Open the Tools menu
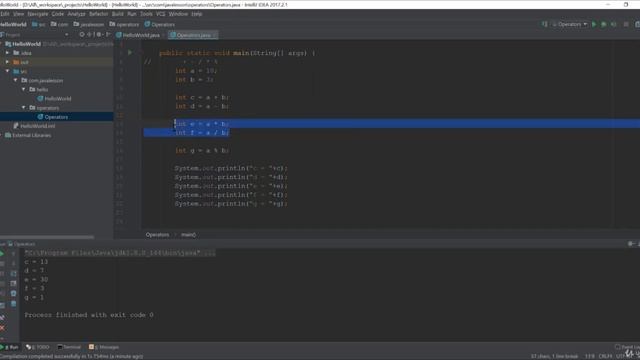 click(x=146, y=14)
